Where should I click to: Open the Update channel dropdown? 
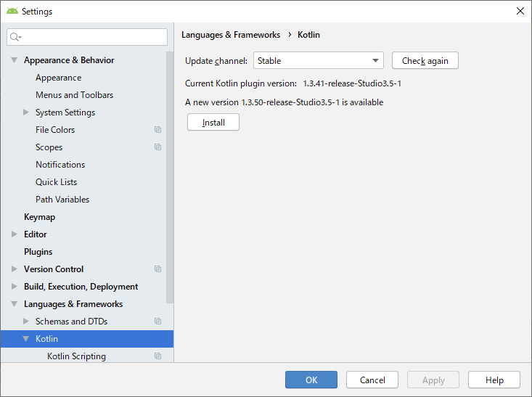318,61
